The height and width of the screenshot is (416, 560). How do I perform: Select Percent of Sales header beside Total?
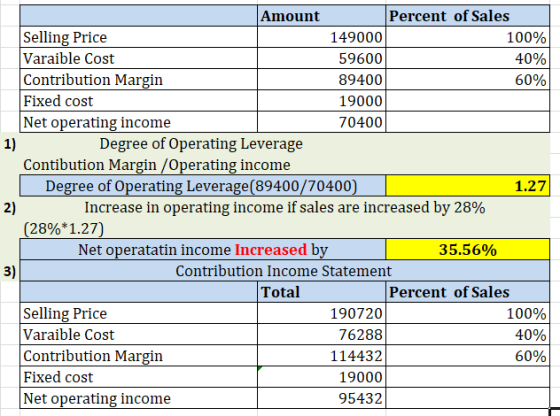pyautogui.click(x=468, y=292)
